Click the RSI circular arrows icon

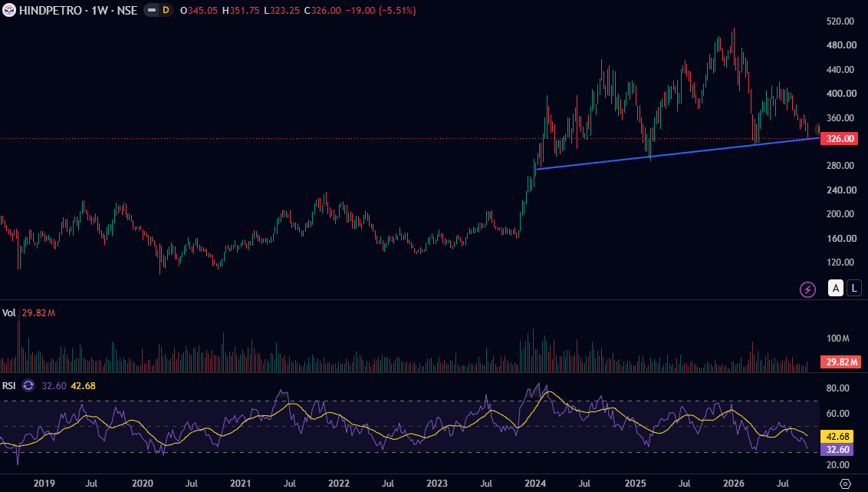click(28, 385)
